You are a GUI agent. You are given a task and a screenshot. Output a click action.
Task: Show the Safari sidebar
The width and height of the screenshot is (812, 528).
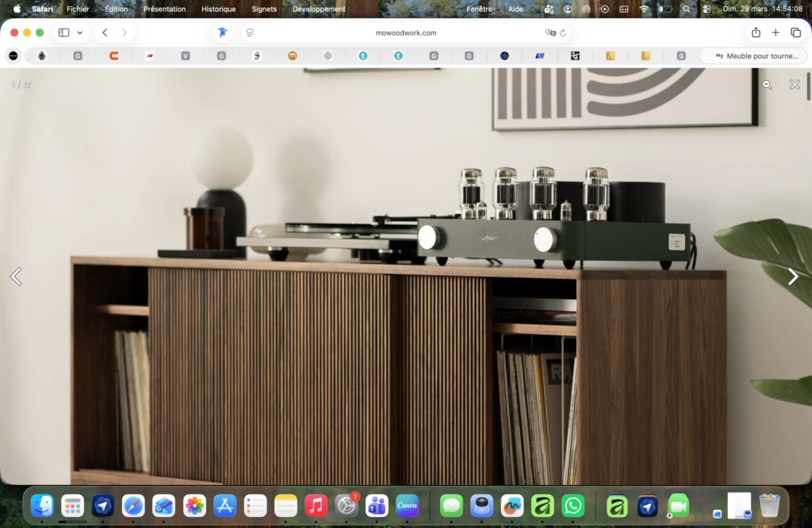coord(63,33)
